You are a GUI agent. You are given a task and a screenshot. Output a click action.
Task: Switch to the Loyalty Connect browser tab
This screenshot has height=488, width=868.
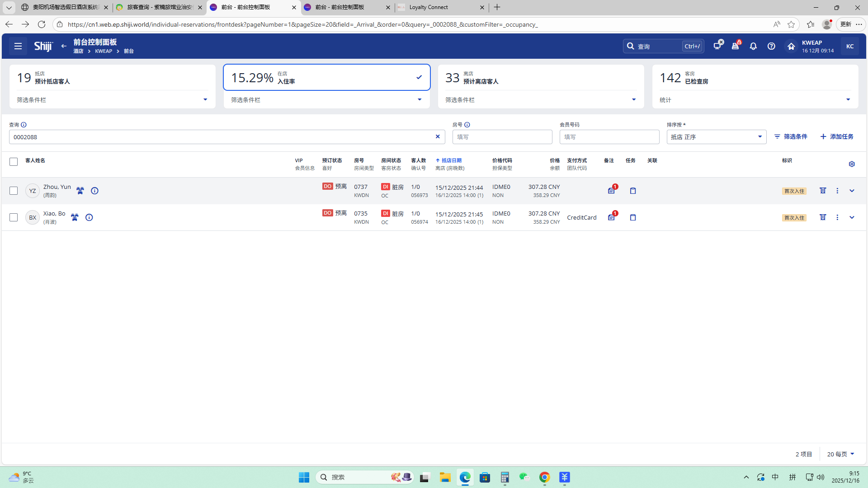pos(428,7)
